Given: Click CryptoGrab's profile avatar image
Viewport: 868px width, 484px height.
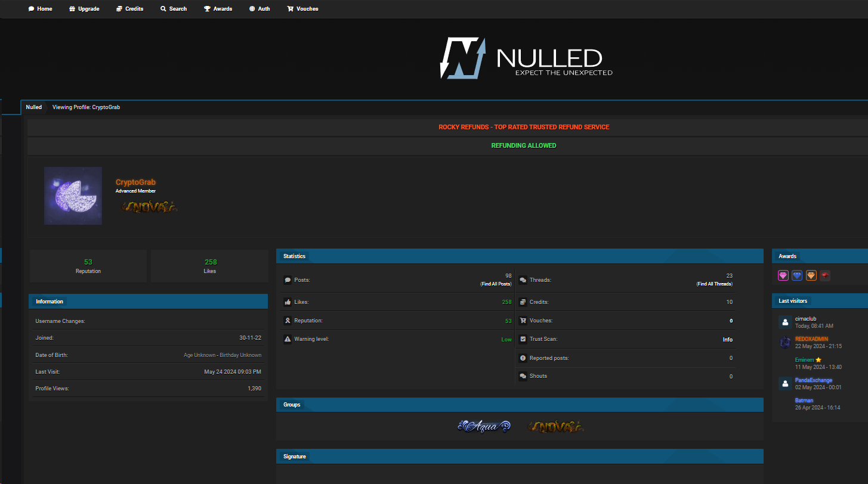Looking at the screenshot, I should (73, 196).
